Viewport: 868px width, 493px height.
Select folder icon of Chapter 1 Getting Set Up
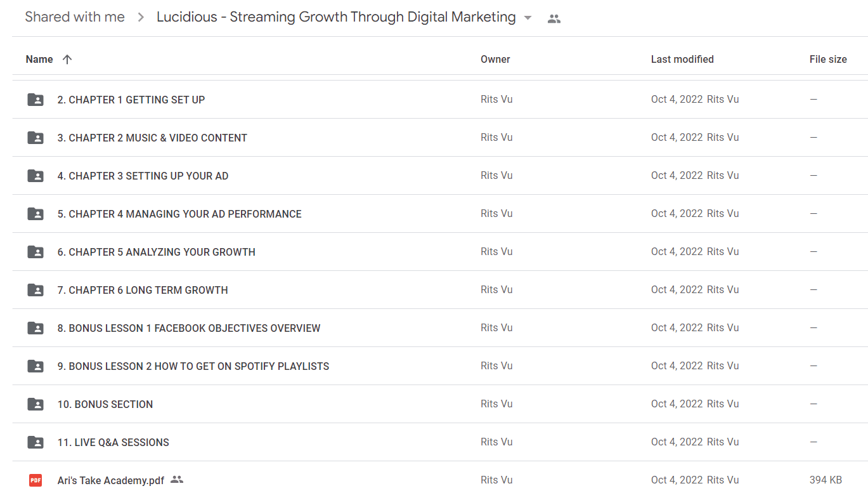tap(36, 100)
